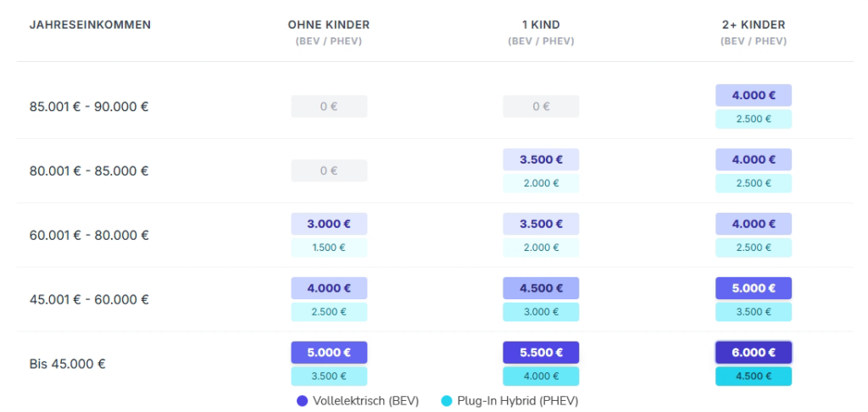
Task: Click the Jahreseinkommen column header
Action: [x=90, y=25]
